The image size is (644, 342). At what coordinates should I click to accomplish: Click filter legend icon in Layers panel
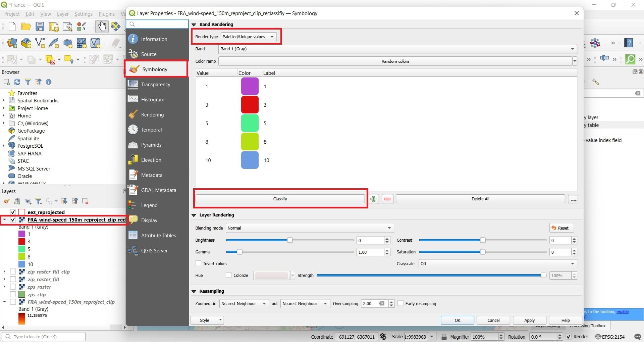point(39,201)
